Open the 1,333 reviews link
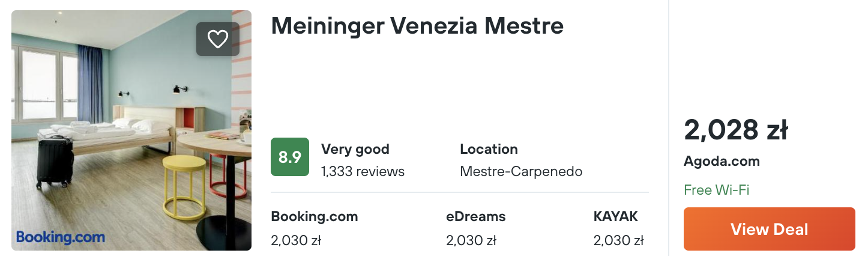 [363, 171]
